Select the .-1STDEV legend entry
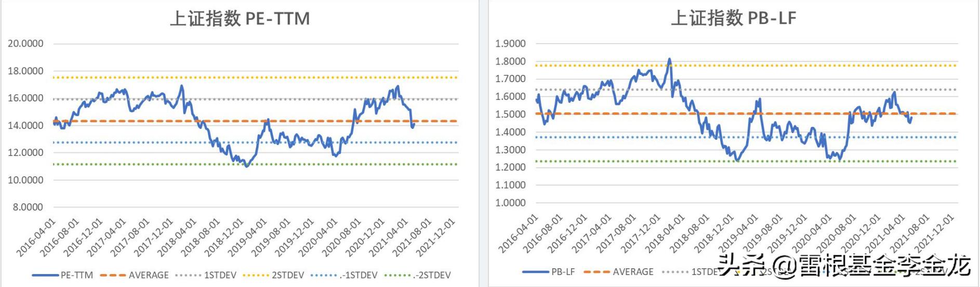980x287 pixels. coord(358,275)
